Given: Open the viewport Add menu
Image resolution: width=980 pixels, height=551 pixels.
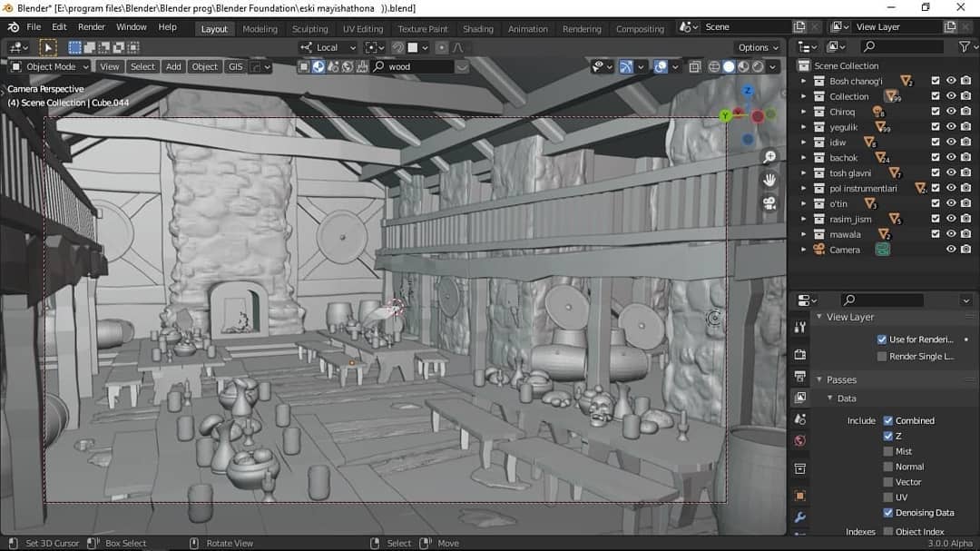Looking at the screenshot, I should (173, 67).
